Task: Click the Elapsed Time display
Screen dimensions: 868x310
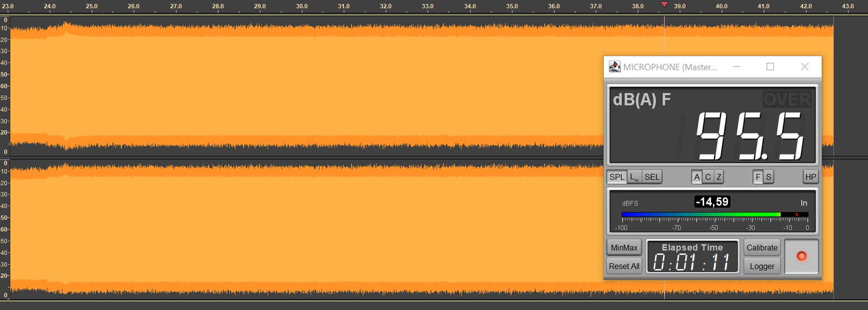Action: tap(693, 257)
